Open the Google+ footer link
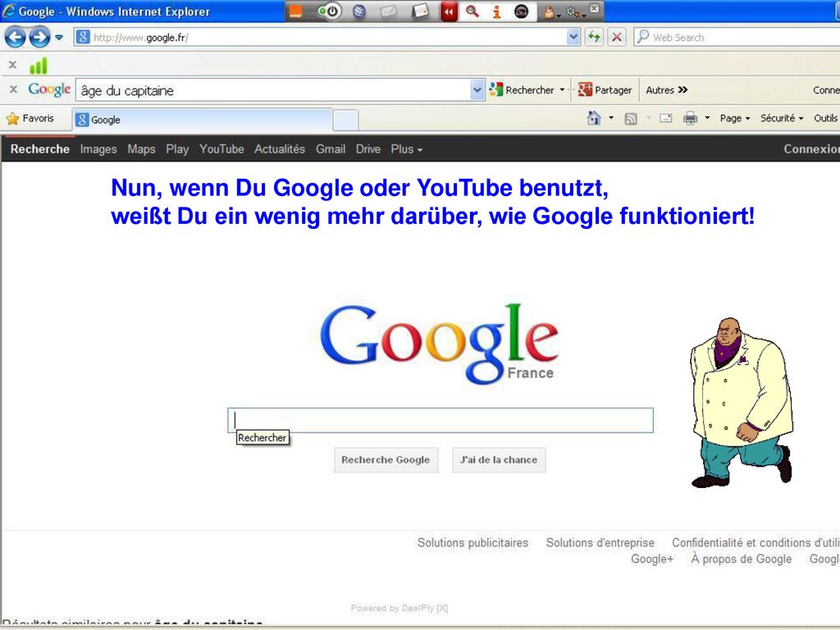The width and height of the screenshot is (840, 630). pos(652,559)
